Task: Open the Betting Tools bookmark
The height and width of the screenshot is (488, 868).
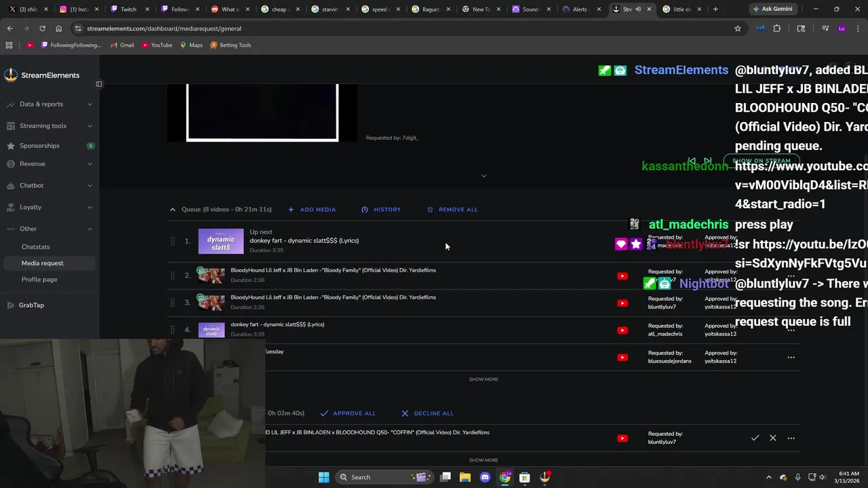Action: 231,45
